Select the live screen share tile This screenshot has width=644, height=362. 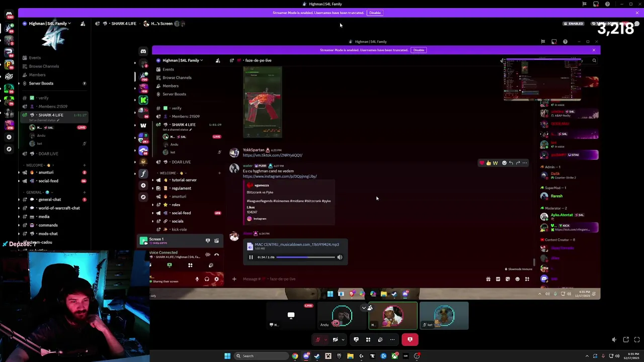[x=291, y=316]
